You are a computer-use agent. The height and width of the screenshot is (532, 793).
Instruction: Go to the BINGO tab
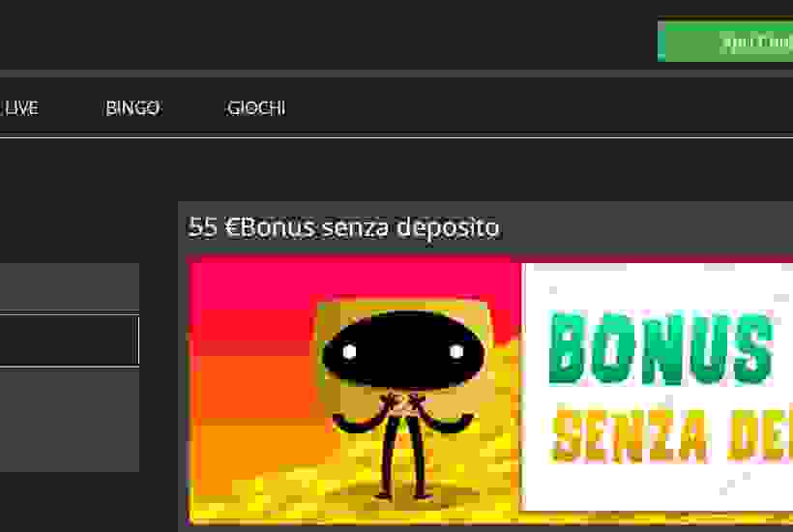(133, 108)
